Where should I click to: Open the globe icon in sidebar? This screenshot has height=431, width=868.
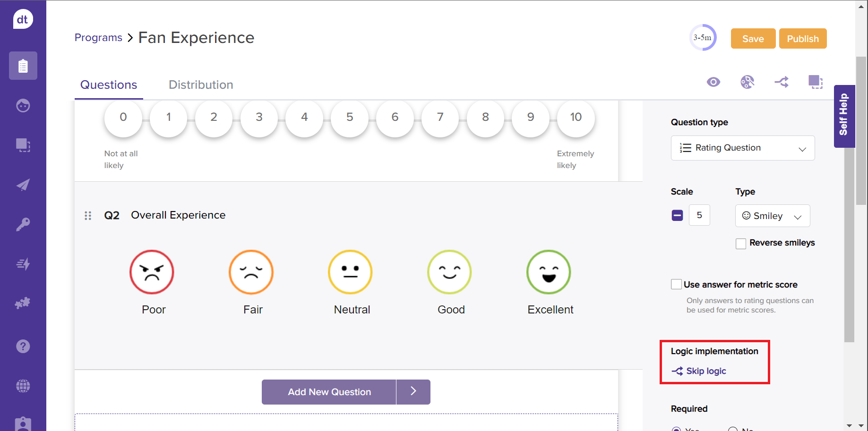point(23,386)
